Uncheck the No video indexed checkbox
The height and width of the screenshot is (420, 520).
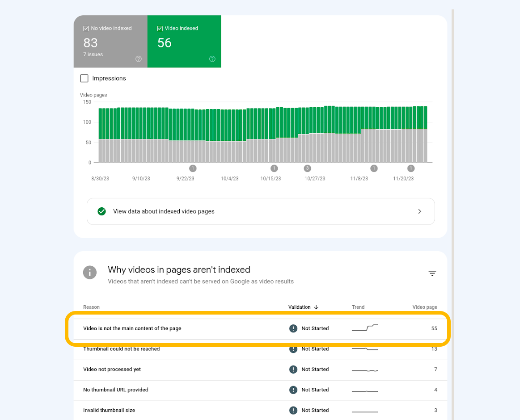click(x=85, y=28)
